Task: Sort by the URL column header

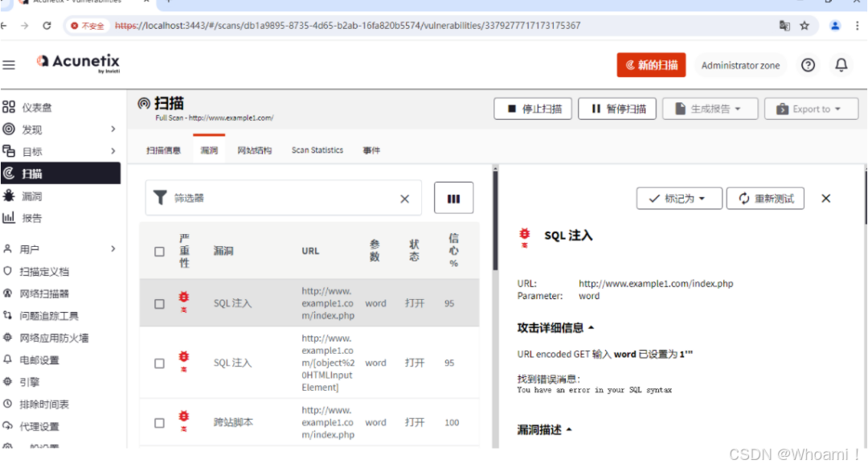Action: click(x=310, y=251)
